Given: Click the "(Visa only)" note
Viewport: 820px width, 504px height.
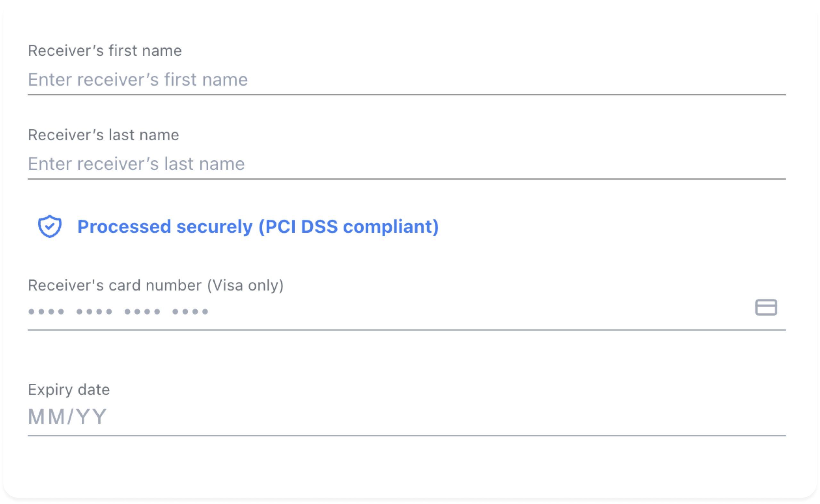Looking at the screenshot, I should (246, 285).
